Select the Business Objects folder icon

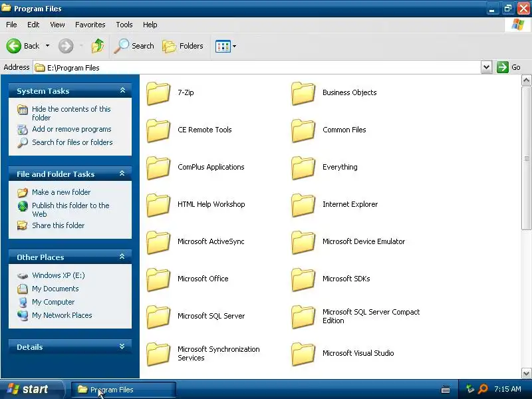[x=303, y=93]
